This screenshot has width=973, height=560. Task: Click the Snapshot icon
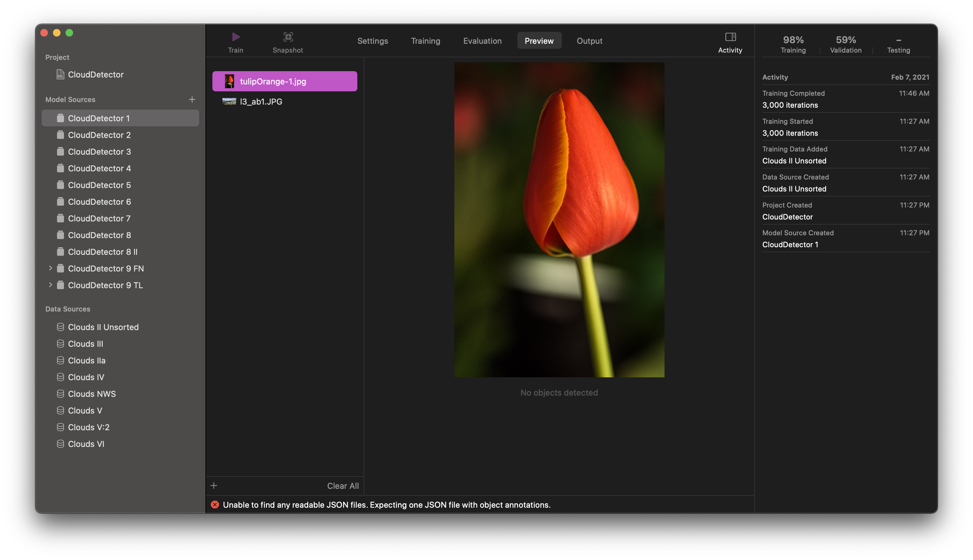pos(288,37)
